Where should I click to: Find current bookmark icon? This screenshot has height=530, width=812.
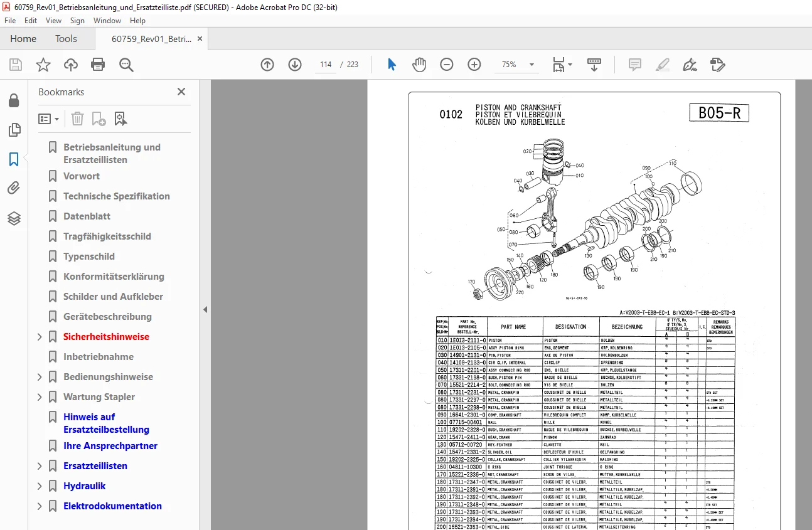(x=120, y=119)
